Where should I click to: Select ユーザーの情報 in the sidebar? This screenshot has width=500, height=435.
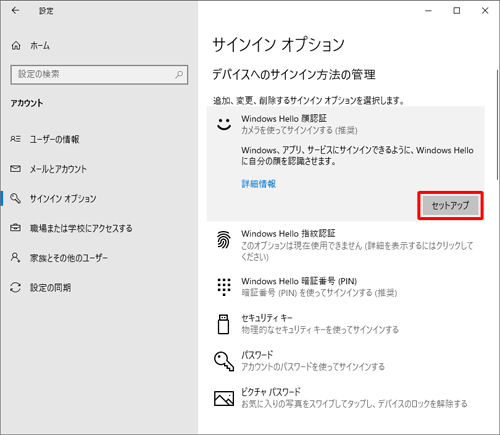[54, 139]
